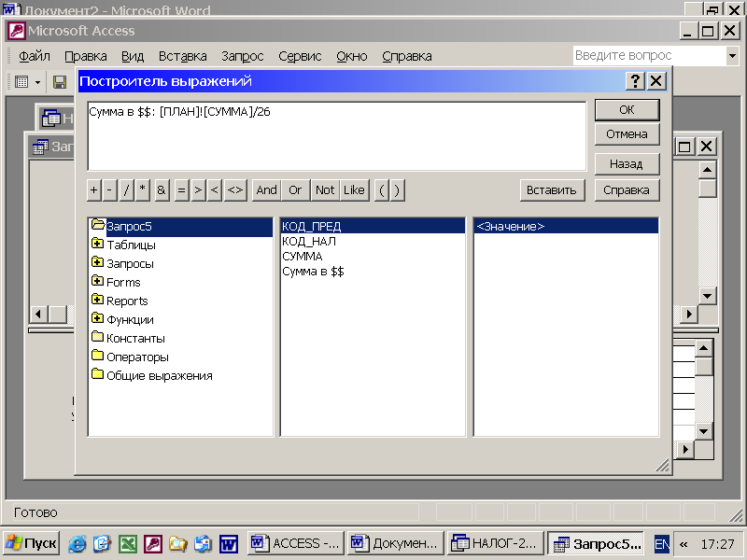Expand the Запросы folder
Viewport: 747px width, 560px height.
point(97,262)
